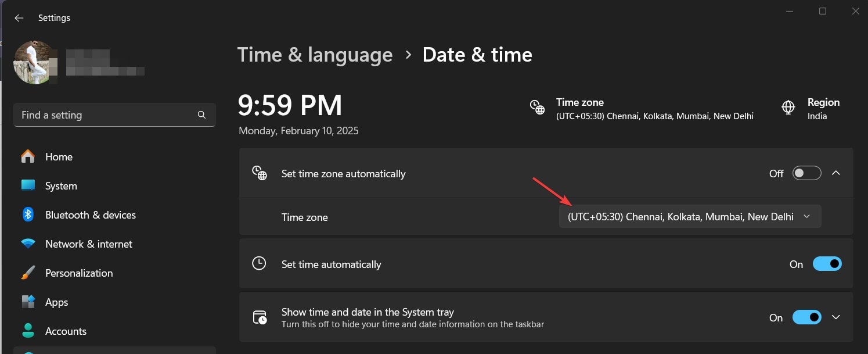Click inside the Find a setting field
This screenshot has width=868, height=354.
pyautogui.click(x=105, y=115)
